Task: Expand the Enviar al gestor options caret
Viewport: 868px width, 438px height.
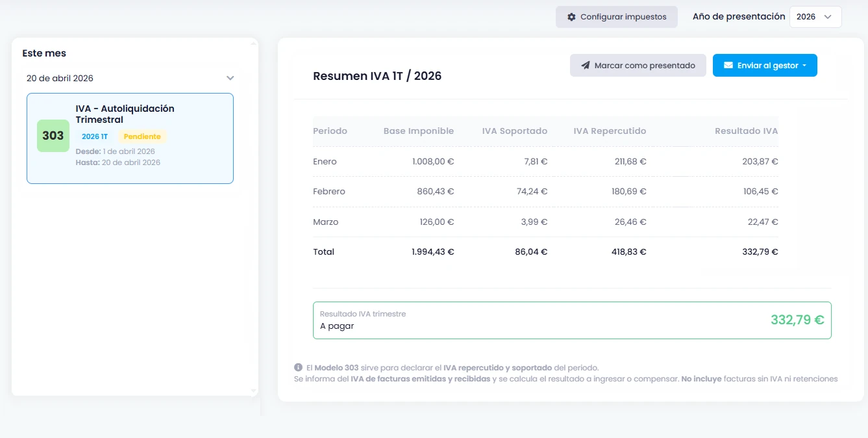Action: [x=803, y=65]
